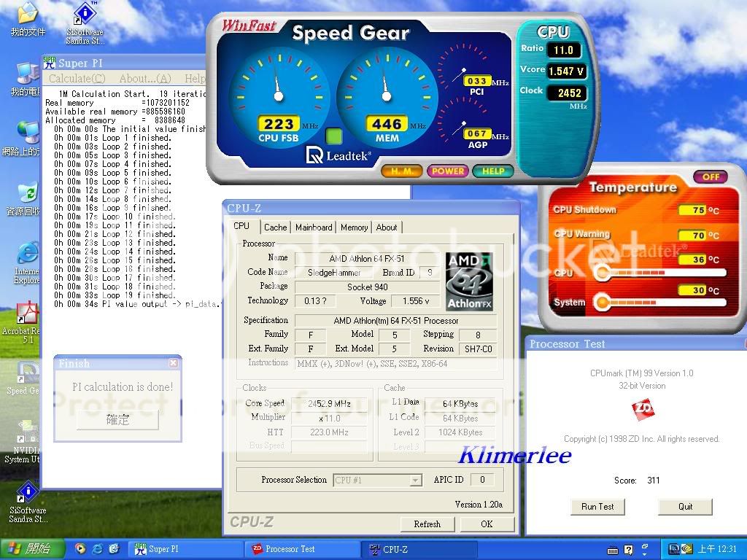Switch to CPU-Z via taskbar button
Image resolution: width=747 pixels, height=560 pixels.
pos(419,549)
